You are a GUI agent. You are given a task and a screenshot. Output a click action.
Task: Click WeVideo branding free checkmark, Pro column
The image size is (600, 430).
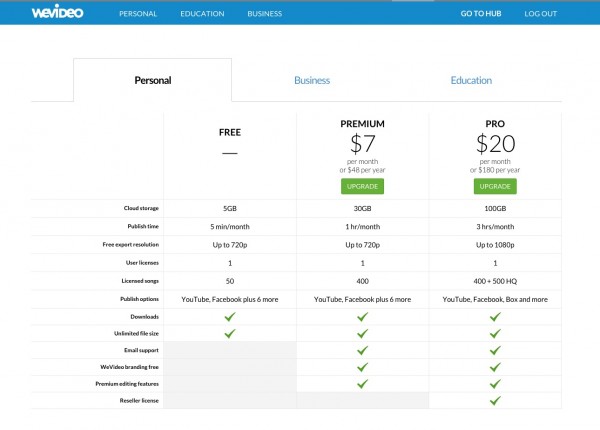tap(495, 367)
